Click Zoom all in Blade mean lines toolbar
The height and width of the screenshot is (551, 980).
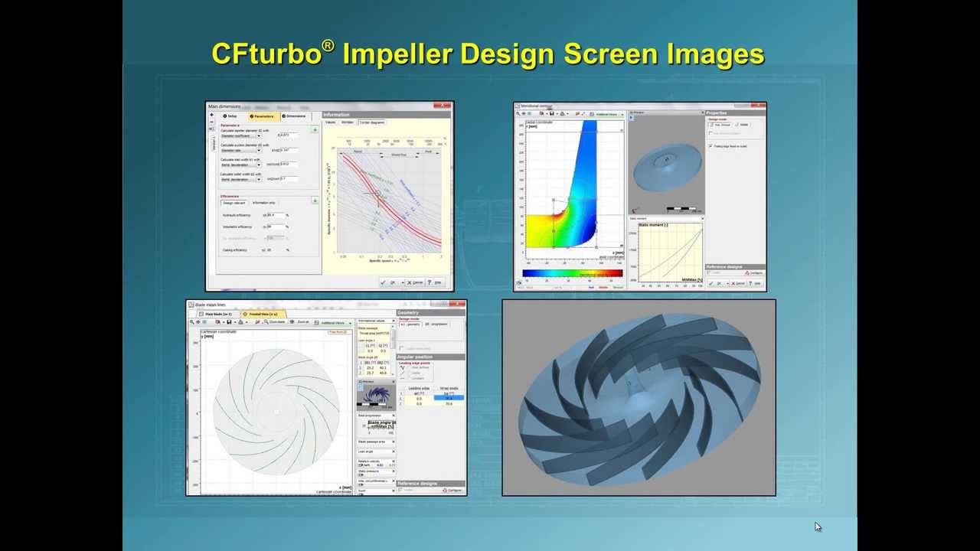click(x=300, y=322)
